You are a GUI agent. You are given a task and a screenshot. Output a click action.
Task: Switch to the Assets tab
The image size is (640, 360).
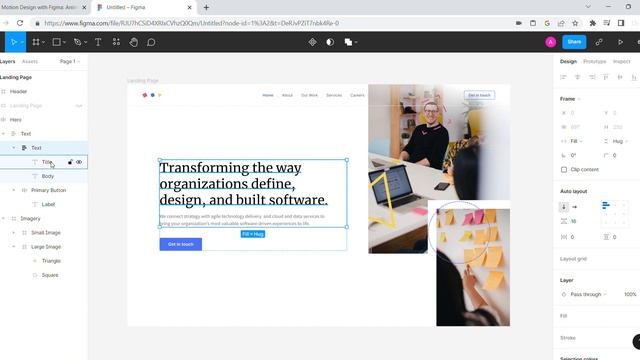coord(30,62)
